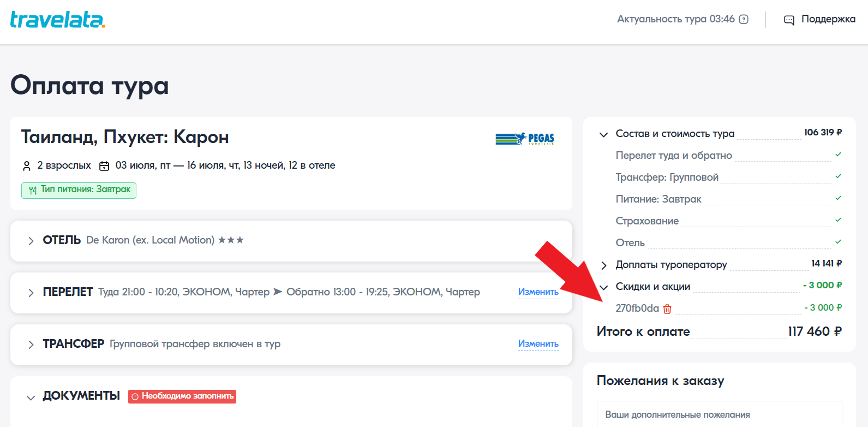Click the Необходимо заполнить warning badge
The width and height of the screenshot is (868, 427).
[182, 396]
